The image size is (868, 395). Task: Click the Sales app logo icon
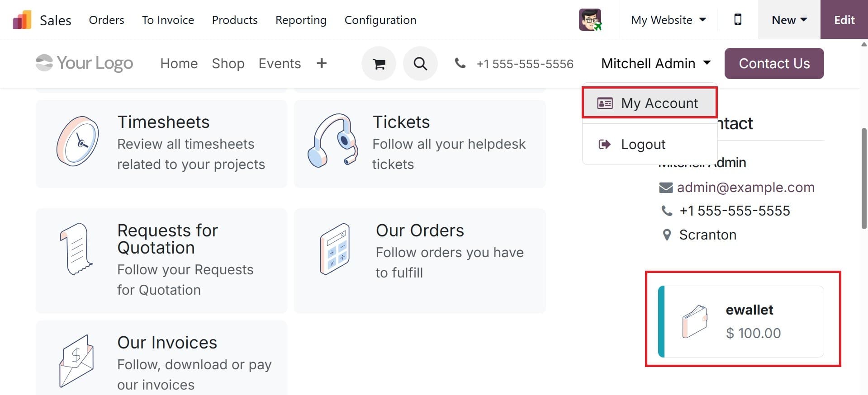[x=22, y=20]
